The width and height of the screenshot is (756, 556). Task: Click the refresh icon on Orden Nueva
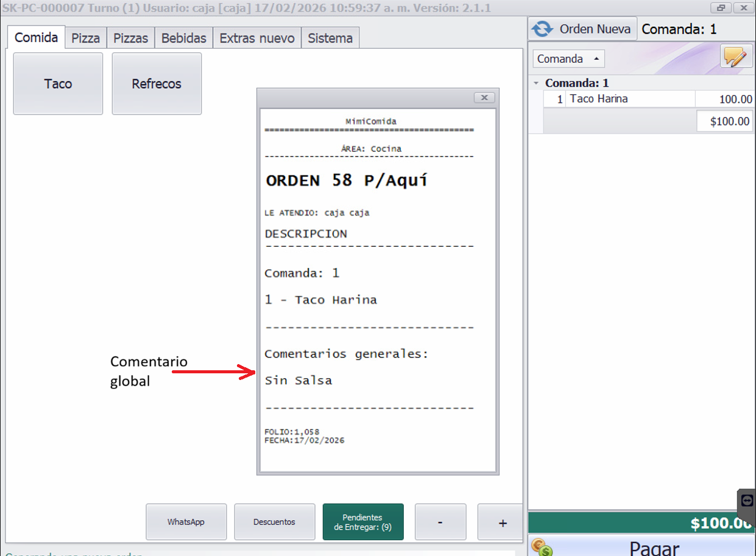click(542, 29)
